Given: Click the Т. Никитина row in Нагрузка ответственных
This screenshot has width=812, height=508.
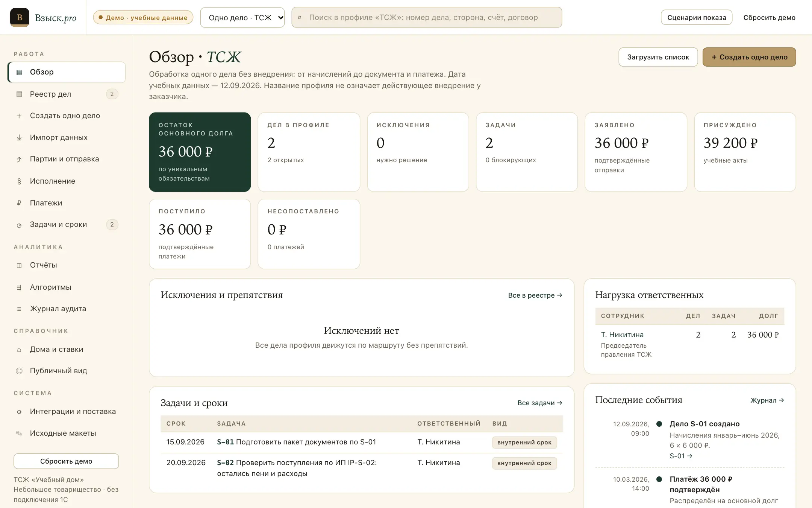Looking at the screenshot, I should (x=689, y=344).
